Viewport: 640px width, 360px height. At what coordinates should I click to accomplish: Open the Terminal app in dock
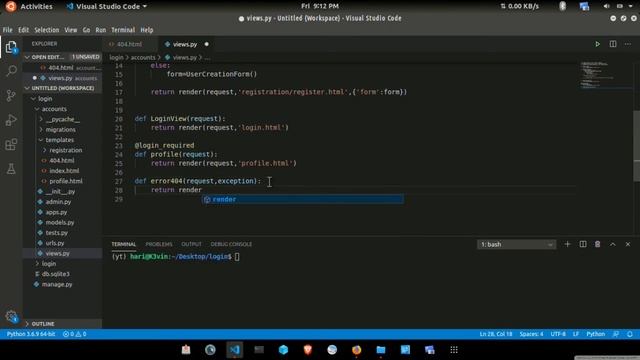(259, 350)
